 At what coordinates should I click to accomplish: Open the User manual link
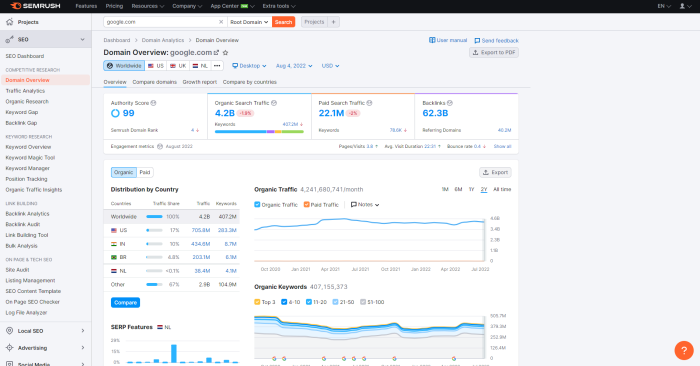pos(448,40)
